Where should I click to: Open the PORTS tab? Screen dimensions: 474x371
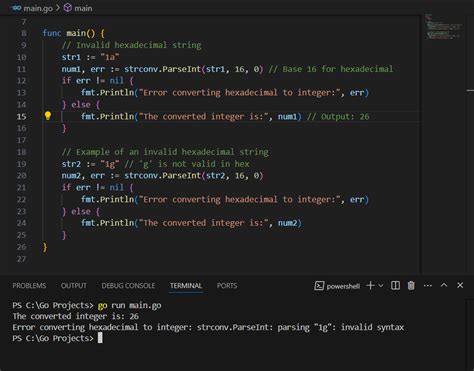coord(227,286)
